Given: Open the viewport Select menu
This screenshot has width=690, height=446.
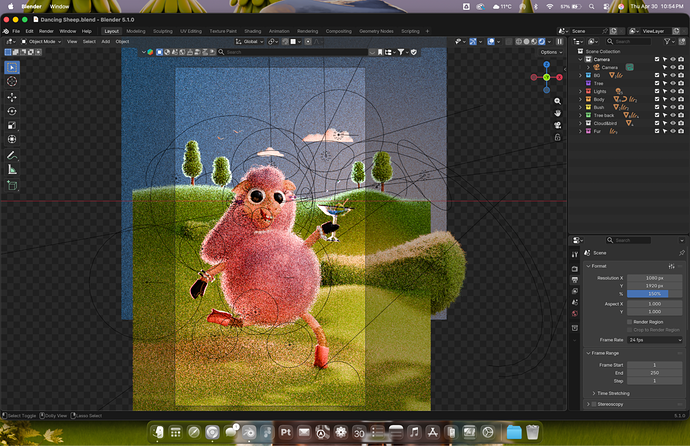Looking at the screenshot, I should click(x=89, y=41).
